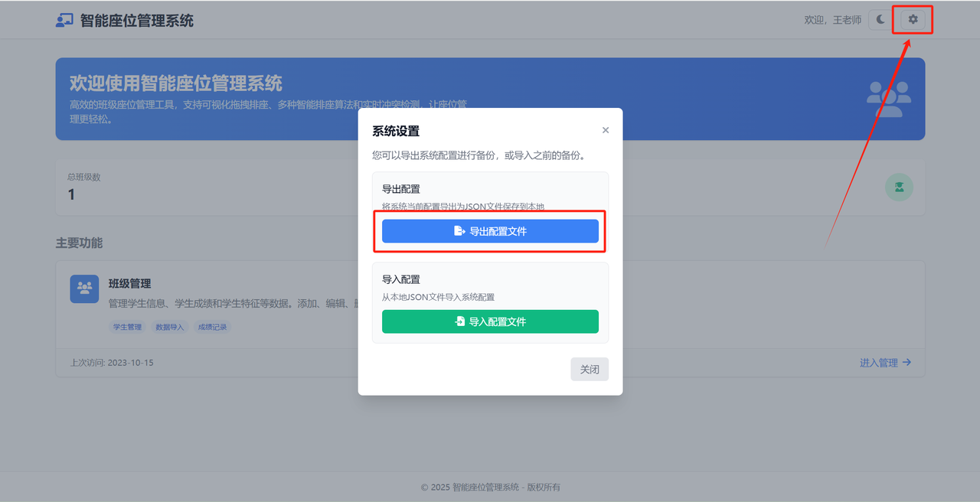Export configuration by clicking 导出配置文件
This screenshot has height=502, width=980.
(x=490, y=231)
